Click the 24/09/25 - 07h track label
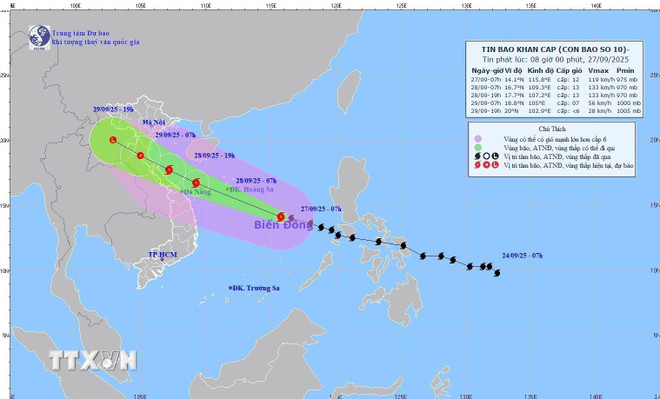 (x=522, y=255)
